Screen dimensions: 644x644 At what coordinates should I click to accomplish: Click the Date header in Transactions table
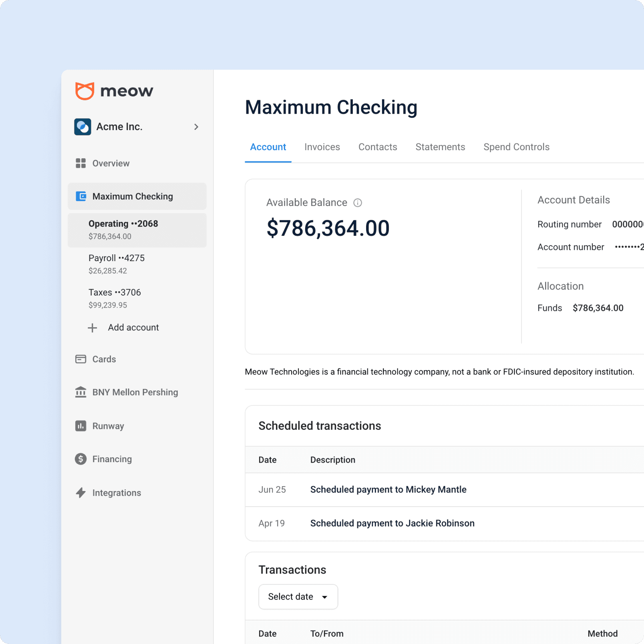tap(267, 634)
